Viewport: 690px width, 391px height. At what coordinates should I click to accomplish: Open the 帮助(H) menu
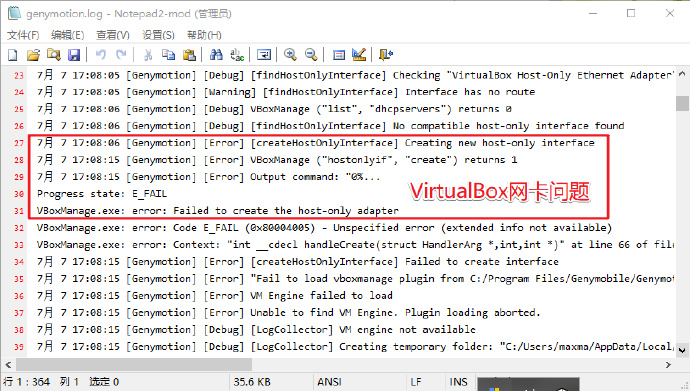tap(204, 35)
